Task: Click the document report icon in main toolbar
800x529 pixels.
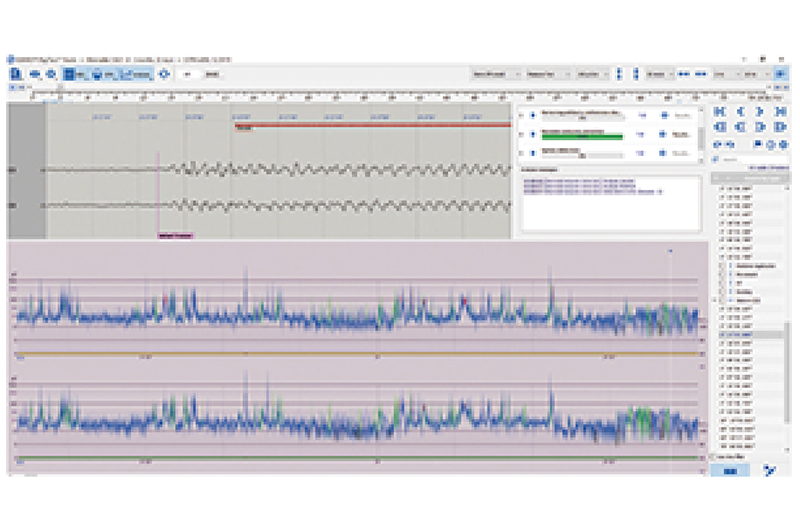Action: 17,74
